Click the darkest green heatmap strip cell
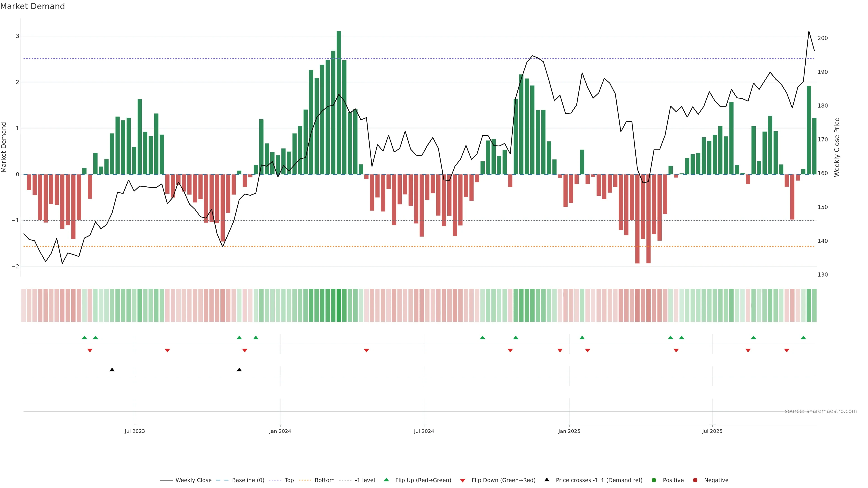 point(339,305)
